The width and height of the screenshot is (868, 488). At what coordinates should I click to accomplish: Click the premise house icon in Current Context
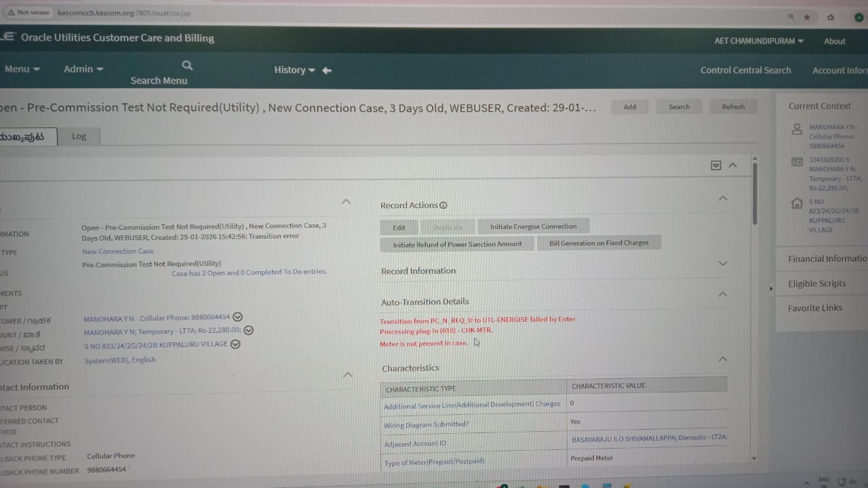[x=797, y=203]
